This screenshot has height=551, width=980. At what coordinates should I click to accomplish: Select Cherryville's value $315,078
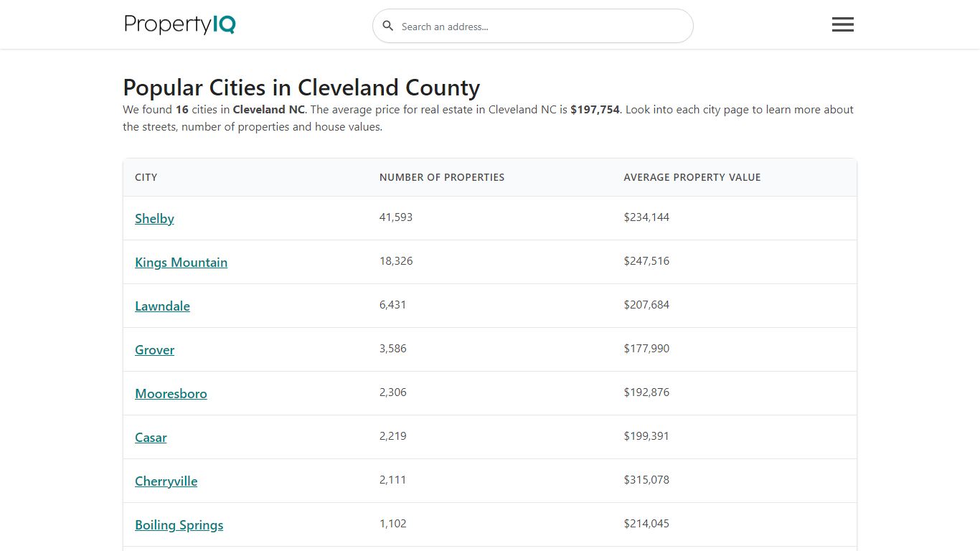pyautogui.click(x=646, y=480)
